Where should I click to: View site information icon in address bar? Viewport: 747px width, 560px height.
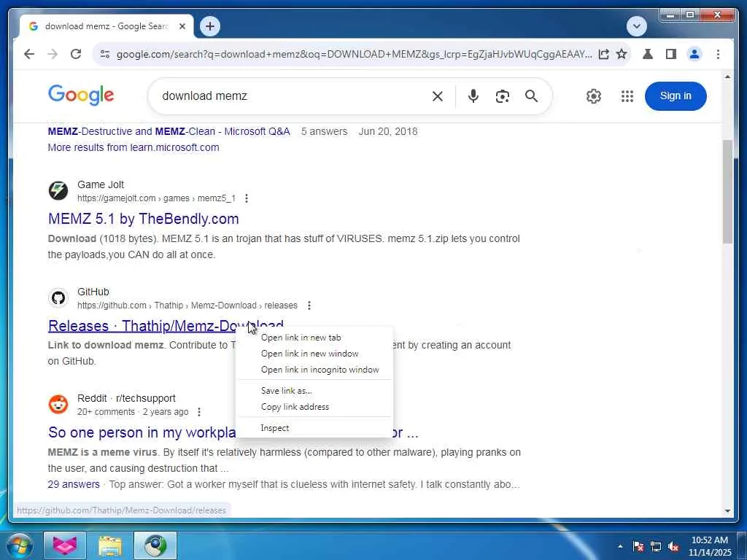(x=105, y=54)
